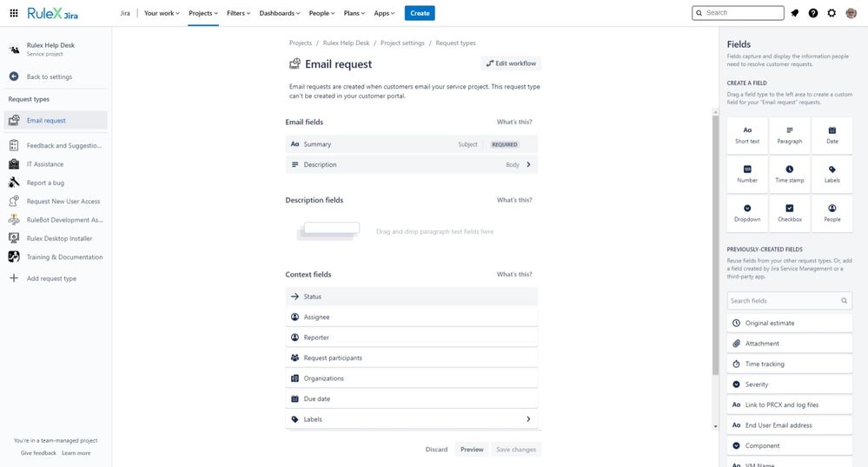The height and width of the screenshot is (467, 868).
Task: Select the End User Email address field
Action: coord(790,425)
